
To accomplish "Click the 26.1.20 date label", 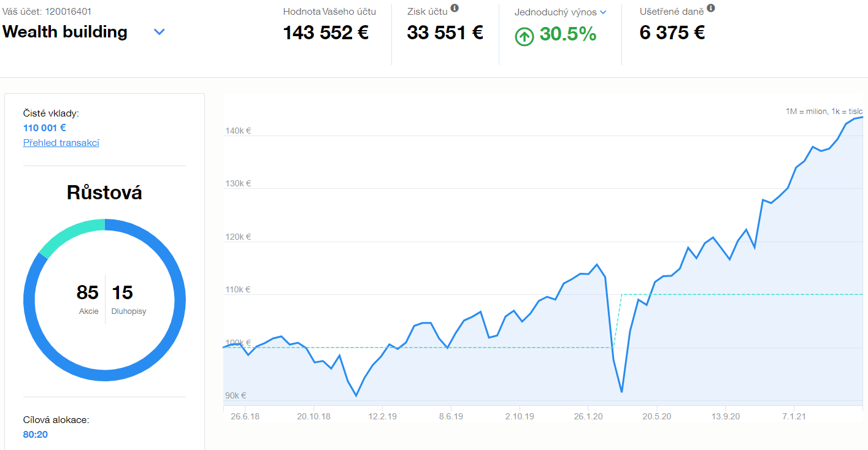I will click(x=588, y=416).
